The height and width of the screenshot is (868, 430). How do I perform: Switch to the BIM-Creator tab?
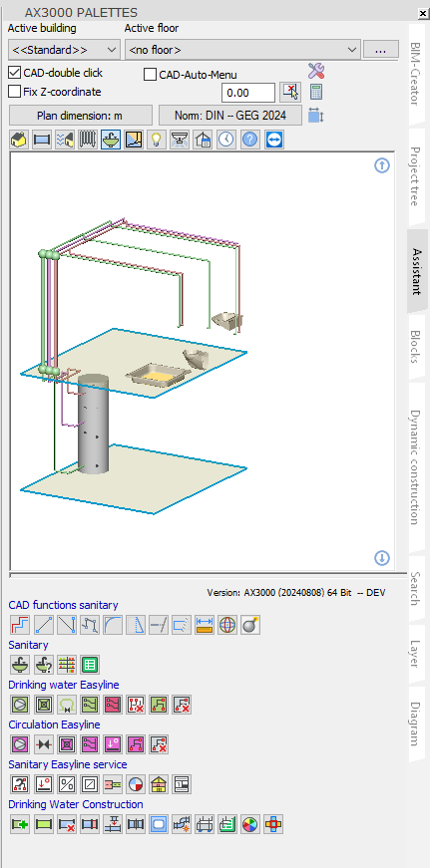tap(414, 74)
